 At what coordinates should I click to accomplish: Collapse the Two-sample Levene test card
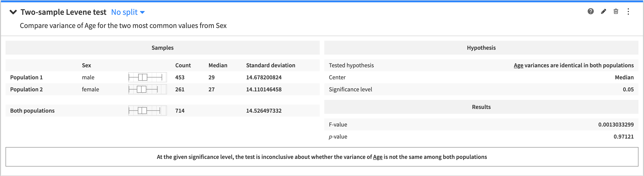coord(13,12)
